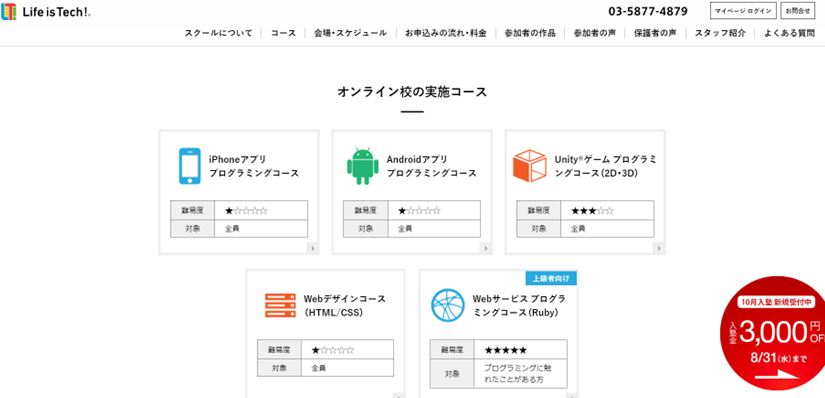Open お申込みの流れ・料金 menu item

point(446,33)
